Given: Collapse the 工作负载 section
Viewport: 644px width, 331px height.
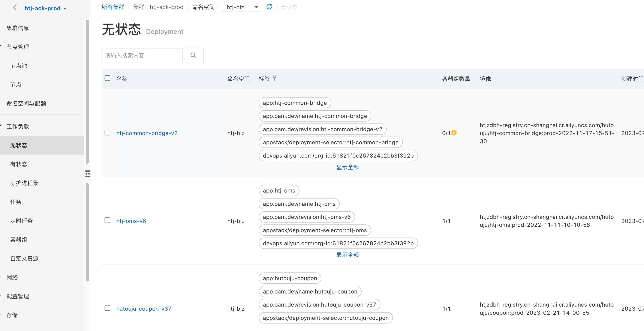Looking at the screenshot, I should click(18, 126).
